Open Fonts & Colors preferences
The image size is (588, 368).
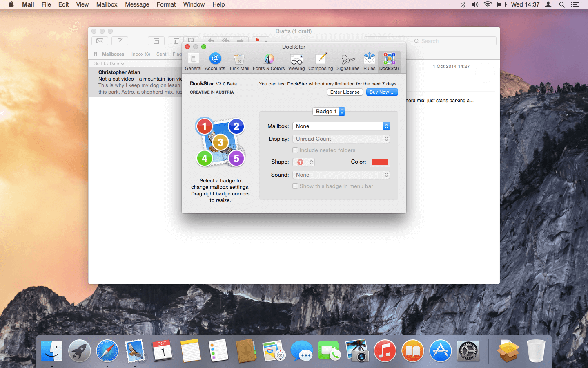[269, 62]
